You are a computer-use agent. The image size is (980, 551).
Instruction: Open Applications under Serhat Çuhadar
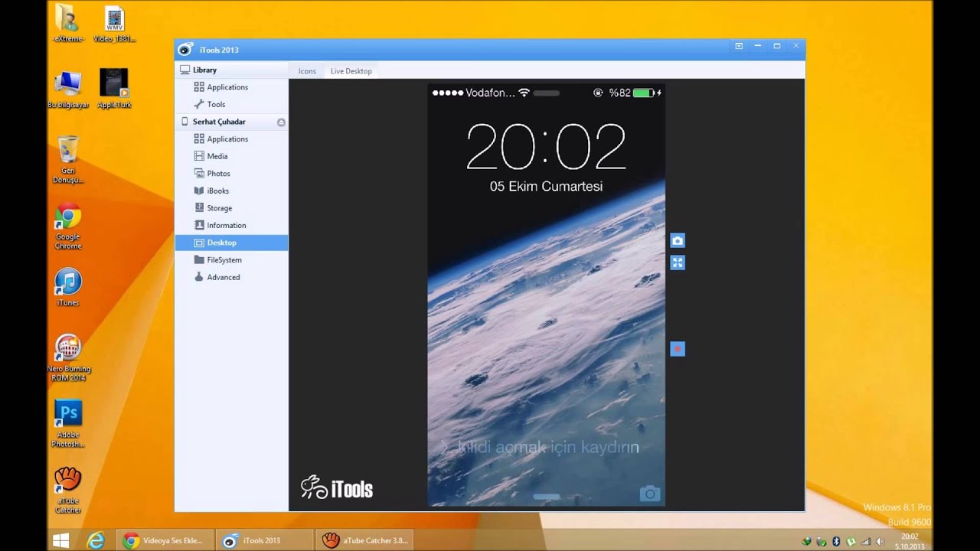coord(231,139)
